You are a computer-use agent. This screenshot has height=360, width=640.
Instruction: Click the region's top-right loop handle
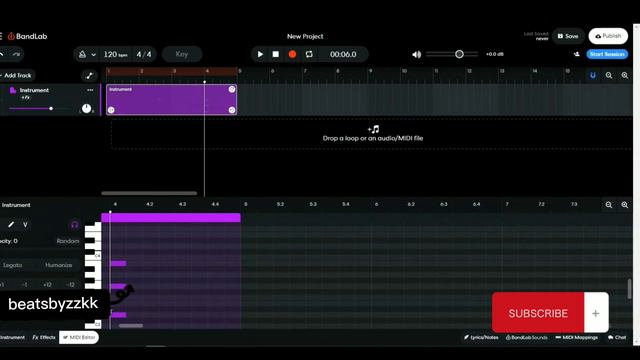coord(232,89)
